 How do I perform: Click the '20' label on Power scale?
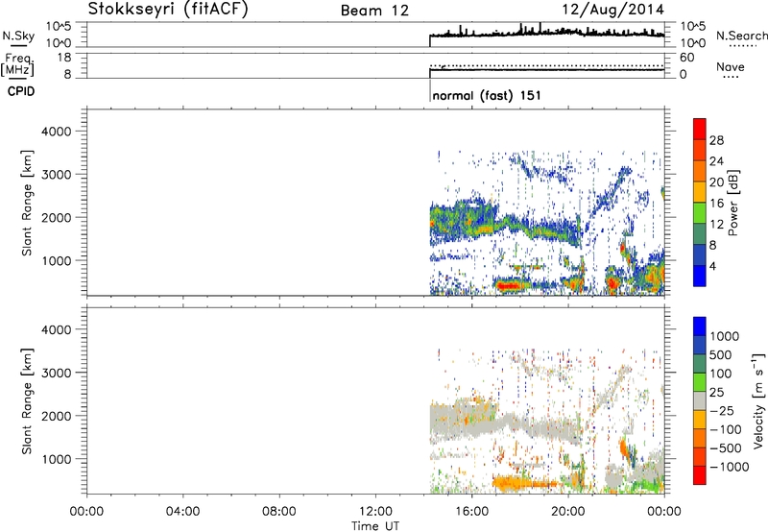click(x=716, y=182)
